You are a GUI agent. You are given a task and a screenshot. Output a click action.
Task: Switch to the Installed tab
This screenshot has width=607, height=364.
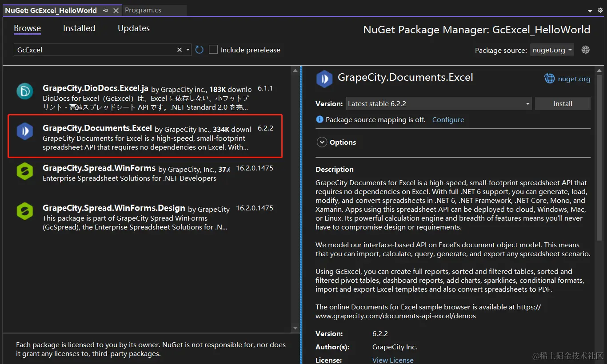tap(79, 28)
